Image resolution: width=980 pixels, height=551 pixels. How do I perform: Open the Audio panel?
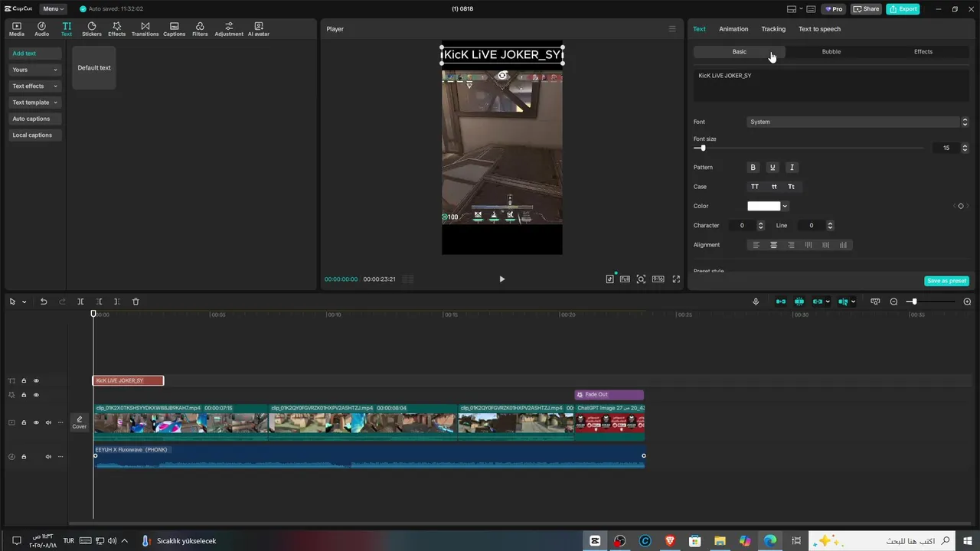point(41,29)
